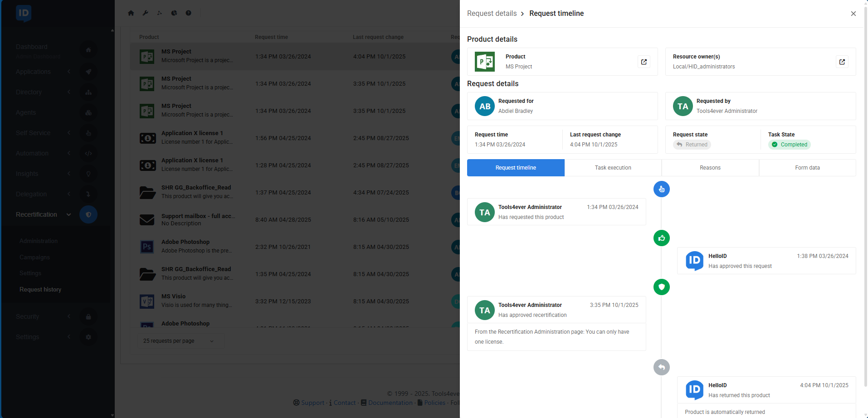Open the MS Project product external link icon
Screen dimensions: 868x418
(644, 62)
